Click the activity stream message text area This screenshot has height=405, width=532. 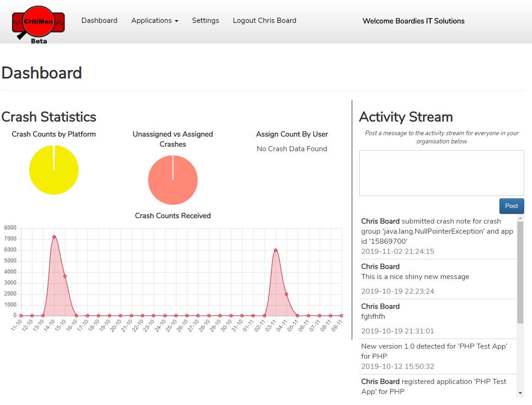pos(441,173)
